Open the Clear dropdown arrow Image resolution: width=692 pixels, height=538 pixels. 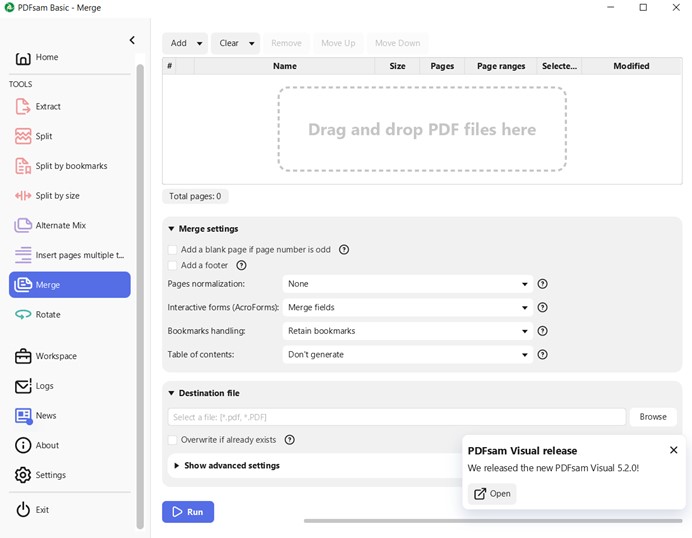pyautogui.click(x=252, y=43)
